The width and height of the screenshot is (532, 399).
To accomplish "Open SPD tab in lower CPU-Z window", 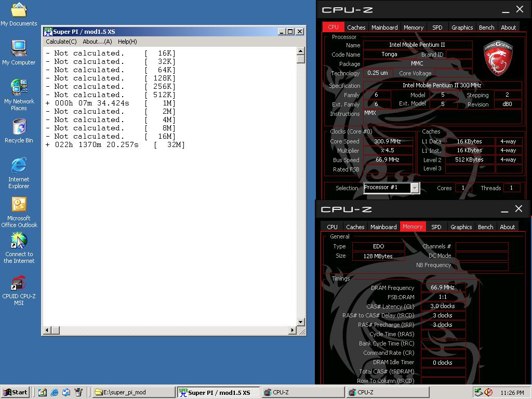I will 436,227.
